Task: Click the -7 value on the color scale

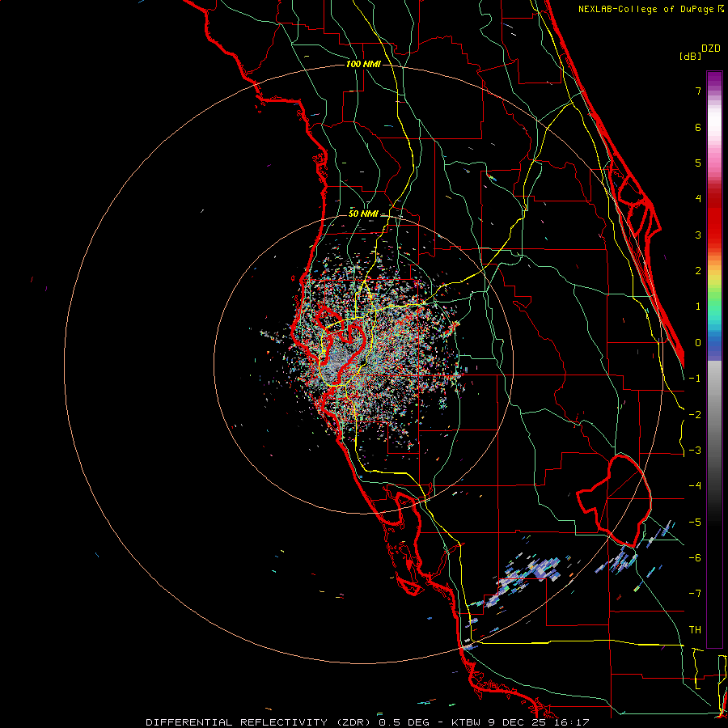Action: click(695, 594)
